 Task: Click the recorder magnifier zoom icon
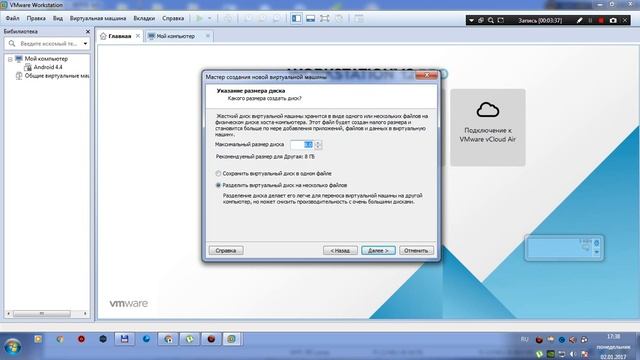click(x=491, y=20)
